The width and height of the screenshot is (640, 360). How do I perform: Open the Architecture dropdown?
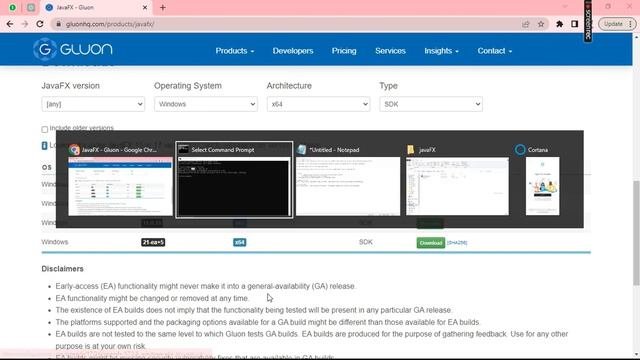pos(318,104)
